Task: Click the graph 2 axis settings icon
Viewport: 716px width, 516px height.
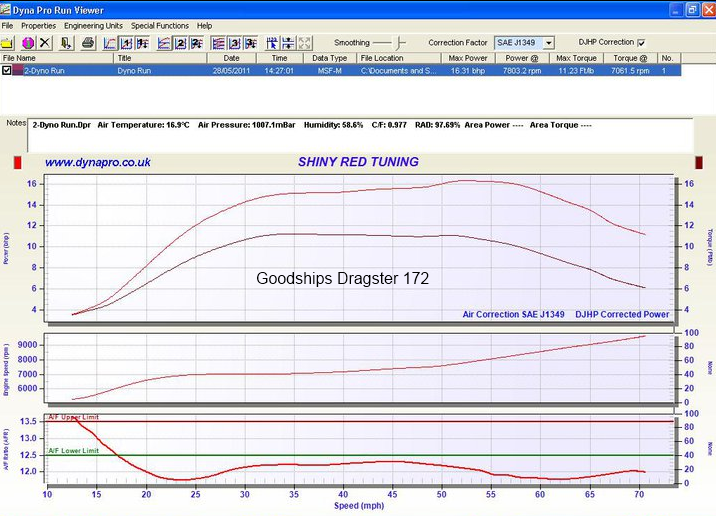Action: pyautogui.click(x=197, y=43)
